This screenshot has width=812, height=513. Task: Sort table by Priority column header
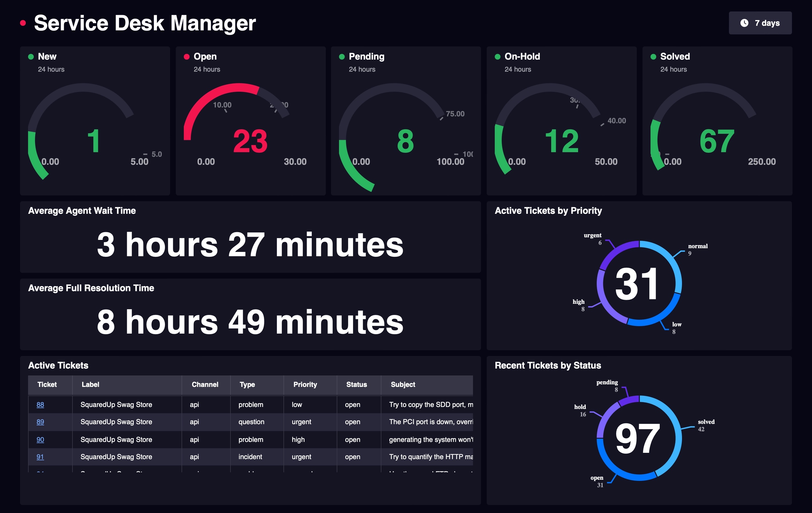pyautogui.click(x=305, y=384)
